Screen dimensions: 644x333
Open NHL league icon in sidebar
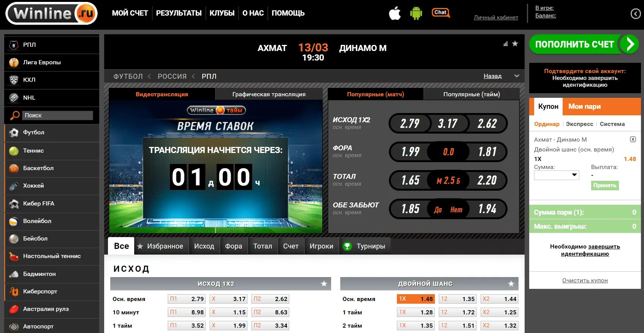tap(14, 98)
